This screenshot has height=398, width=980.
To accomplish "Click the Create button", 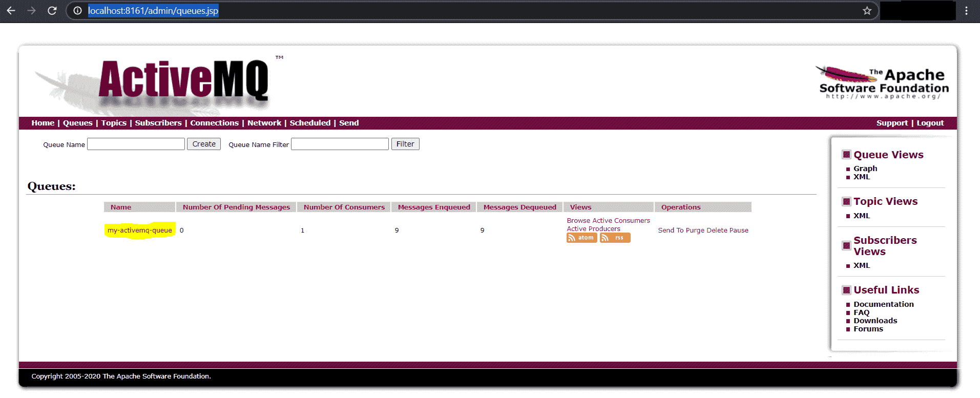I will (x=204, y=144).
